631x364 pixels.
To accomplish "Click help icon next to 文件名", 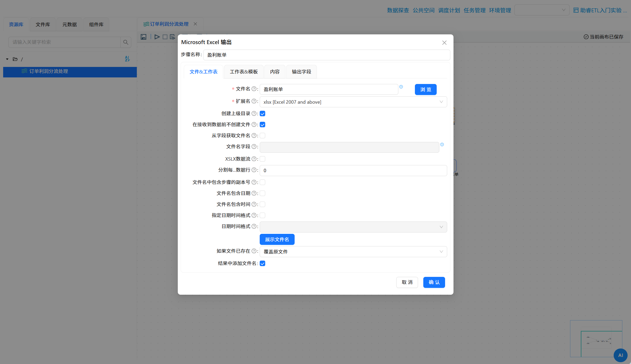I will (254, 89).
